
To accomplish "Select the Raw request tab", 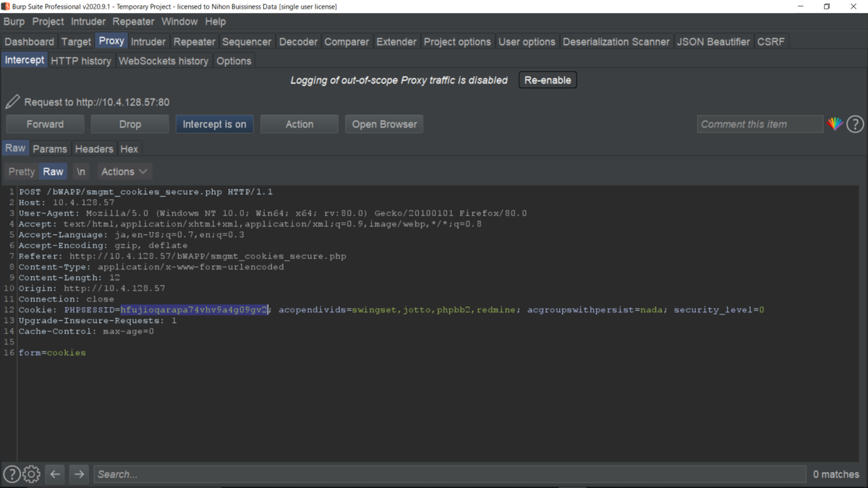I will 15,148.
